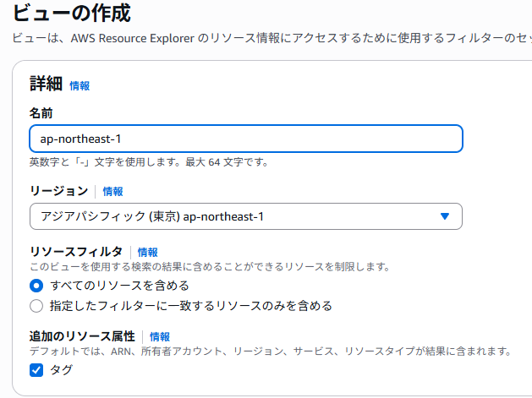Select the すべてのリソースを含める radio button
The width and height of the screenshot is (532, 398).
click(36, 286)
